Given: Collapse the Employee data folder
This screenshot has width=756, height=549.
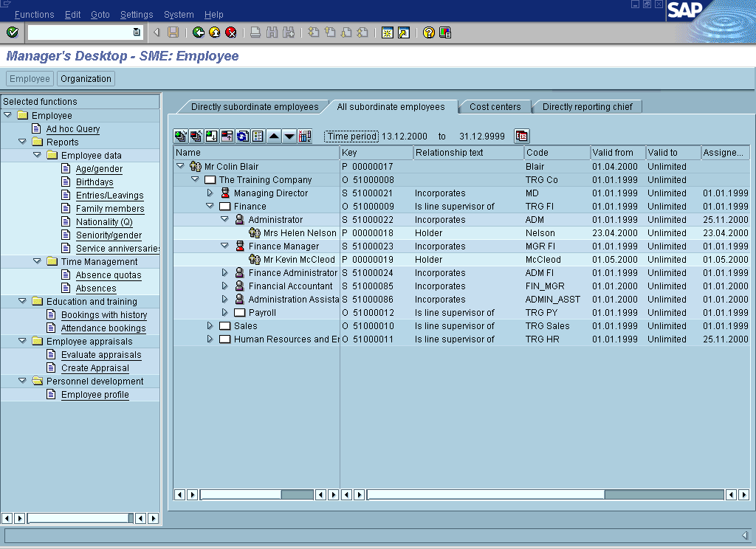Looking at the screenshot, I should click(x=37, y=155).
